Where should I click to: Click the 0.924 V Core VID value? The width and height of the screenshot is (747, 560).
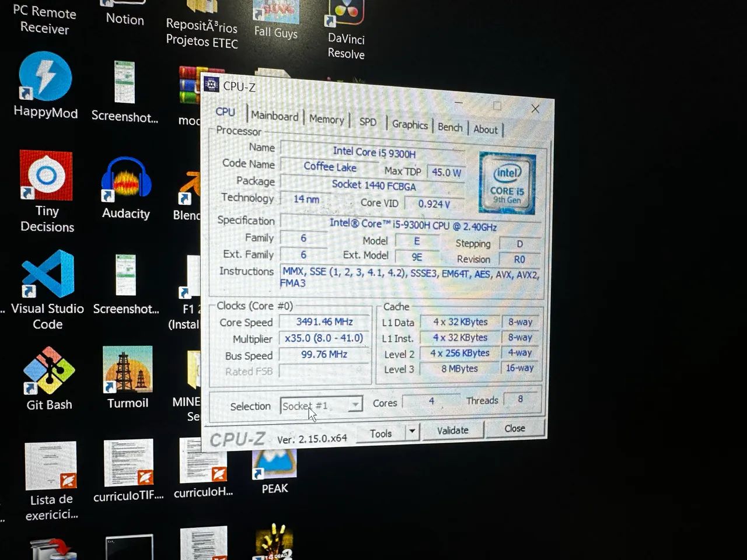click(x=434, y=204)
